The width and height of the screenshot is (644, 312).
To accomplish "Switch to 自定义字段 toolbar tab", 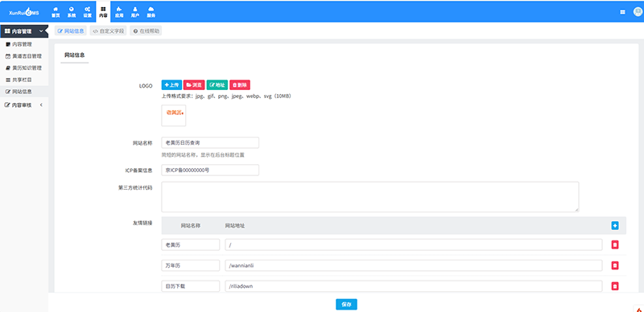I will [x=109, y=31].
